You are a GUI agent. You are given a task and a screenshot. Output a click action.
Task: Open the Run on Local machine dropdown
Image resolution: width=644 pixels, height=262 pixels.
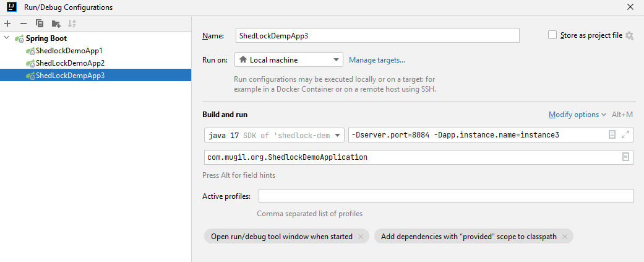coord(288,60)
